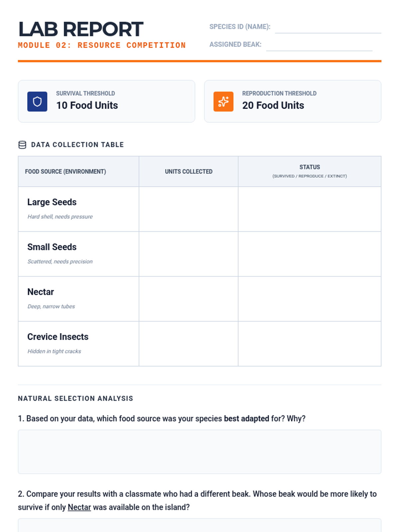The height and width of the screenshot is (532, 399).
Task: Click the Units Collected cell for Small Seeds
Action: tap(189, 254)
